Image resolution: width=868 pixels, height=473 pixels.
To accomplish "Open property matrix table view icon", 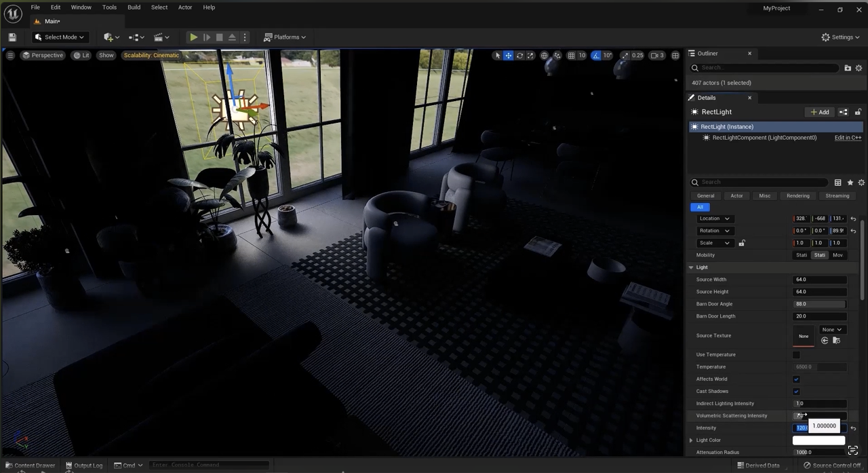I will tap(837, 183).
